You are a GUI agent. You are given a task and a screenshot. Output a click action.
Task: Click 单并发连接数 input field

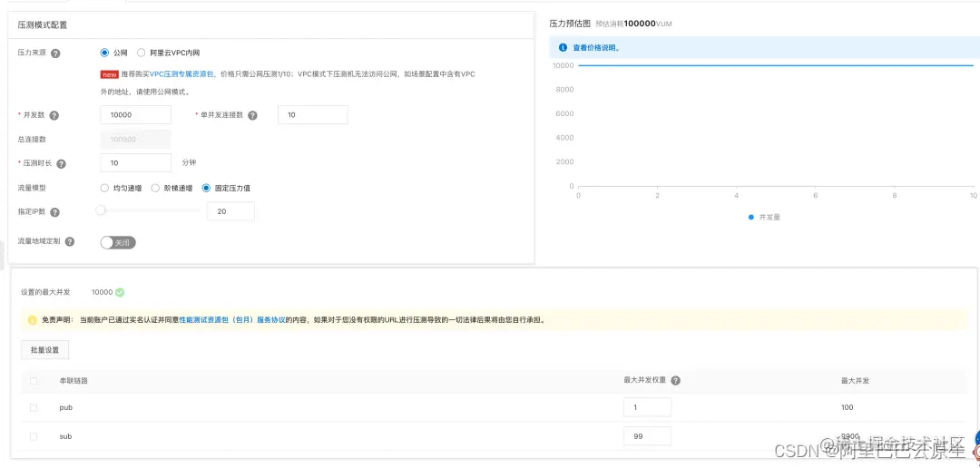tap(312, 115)
